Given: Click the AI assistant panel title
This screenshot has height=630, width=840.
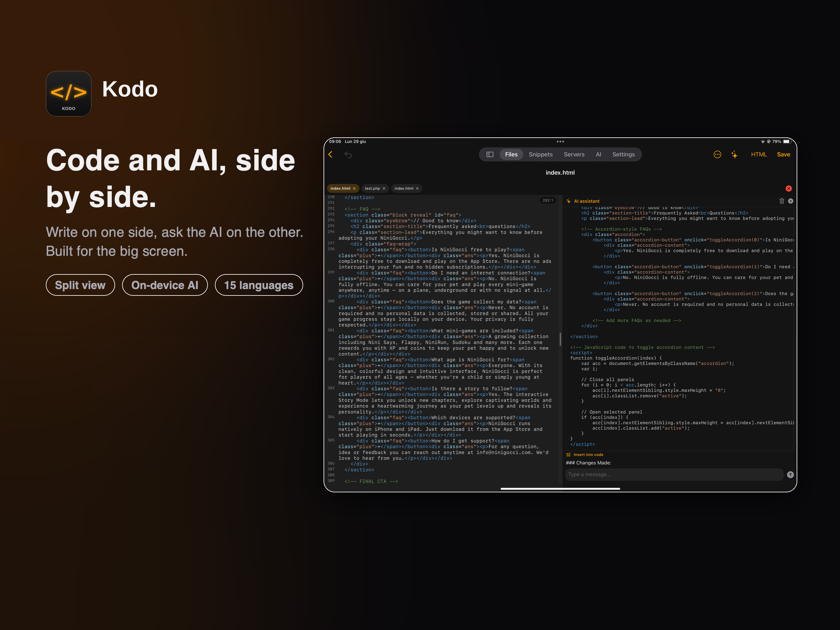Looking at the screenshot, I should pyautogui.click(x=586, y=201).
